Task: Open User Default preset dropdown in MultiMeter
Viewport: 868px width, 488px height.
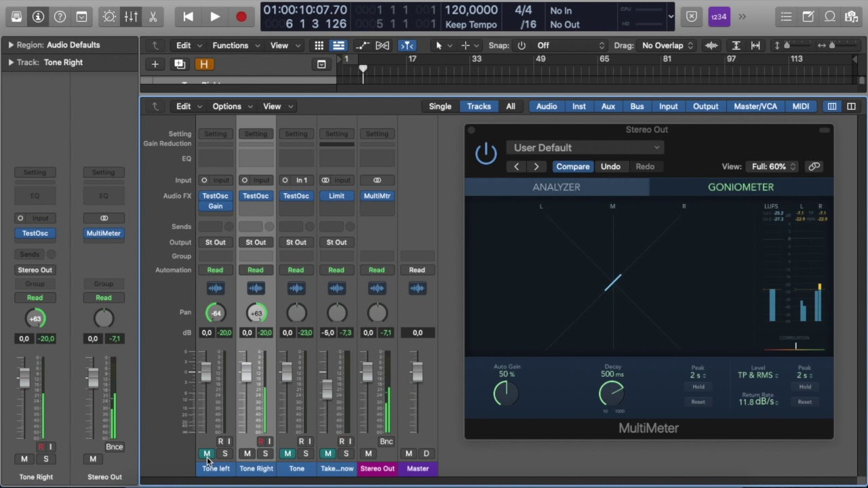Action: [x=584, y=148]
